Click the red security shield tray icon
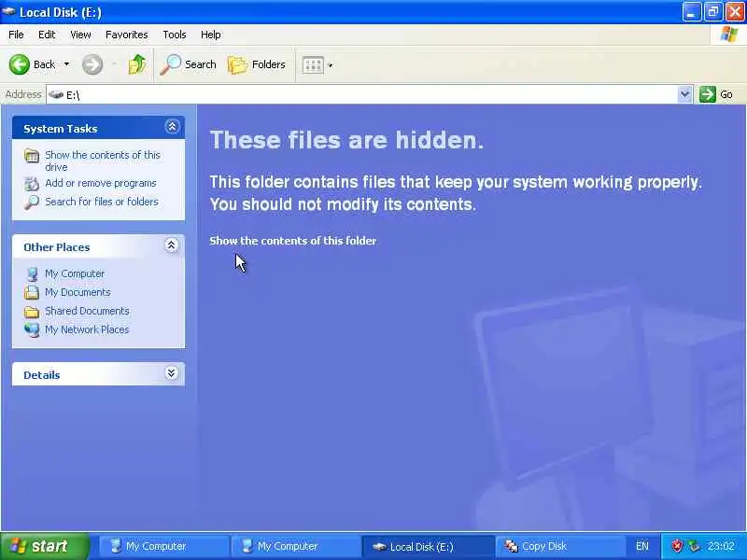 pos(676,546)
